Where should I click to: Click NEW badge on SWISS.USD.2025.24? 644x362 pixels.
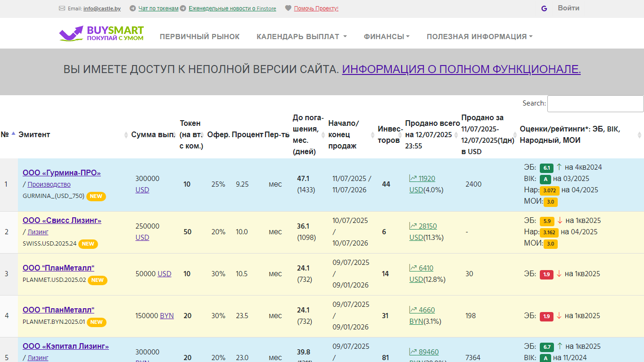(x=88, y=244)
